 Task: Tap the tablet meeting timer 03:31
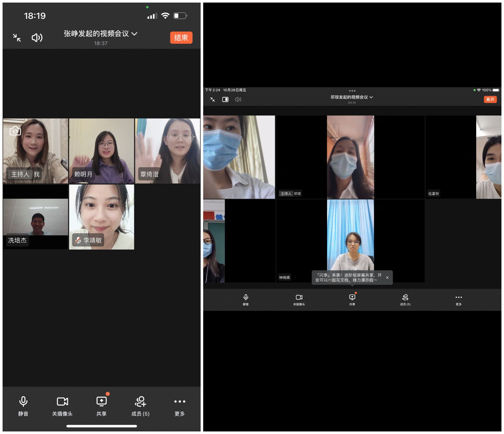[x=352, y=103]
